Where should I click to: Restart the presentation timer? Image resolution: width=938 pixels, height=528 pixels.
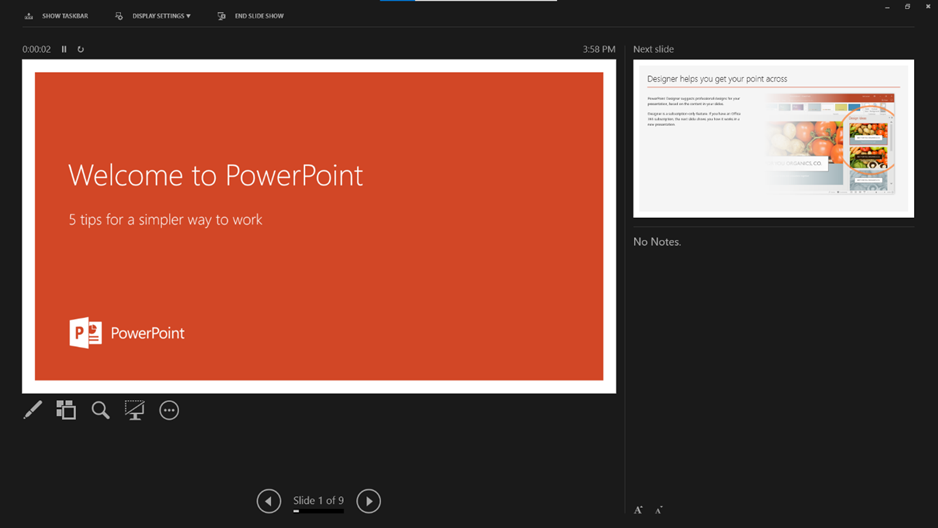81,49
